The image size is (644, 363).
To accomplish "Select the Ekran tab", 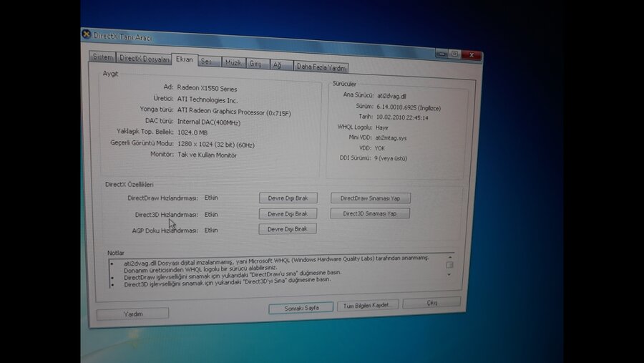I will 185,59.
